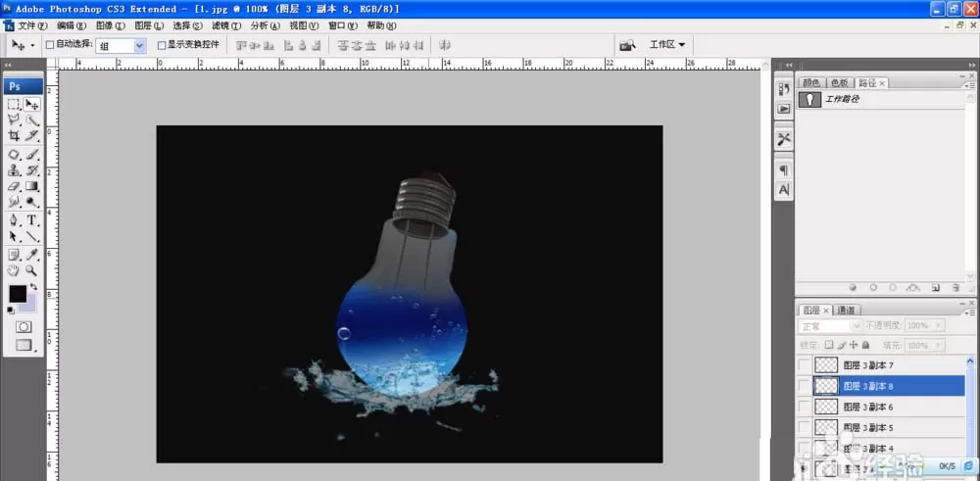This screenshot has width=980, height=481.
Task: Swap foreground and background colors
Action: click(x=33, y=287)
